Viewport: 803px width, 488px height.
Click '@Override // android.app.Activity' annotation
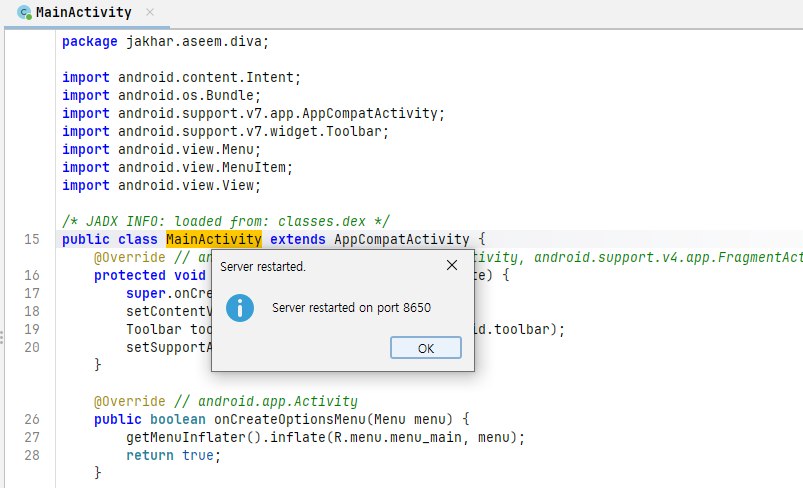click(225, 401)
